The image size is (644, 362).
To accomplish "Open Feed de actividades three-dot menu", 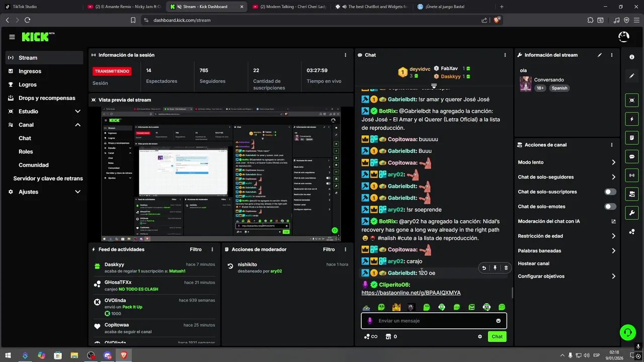I will (212, 249).
